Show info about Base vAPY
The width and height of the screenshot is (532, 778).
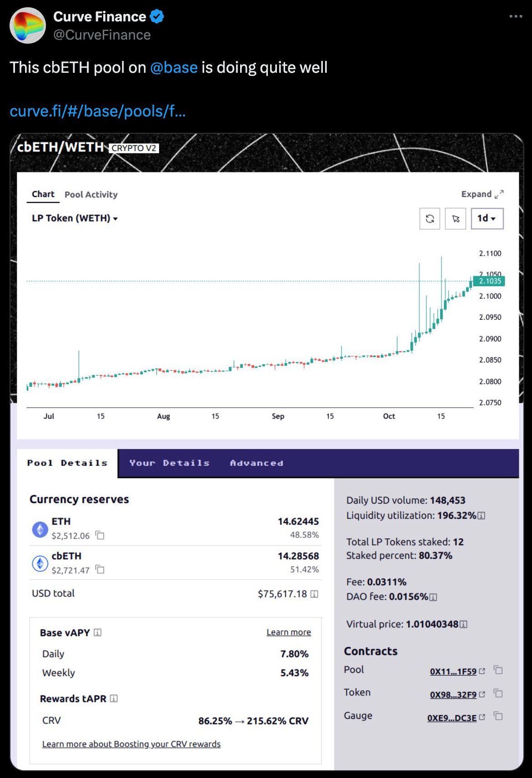(x=97, y=632)
